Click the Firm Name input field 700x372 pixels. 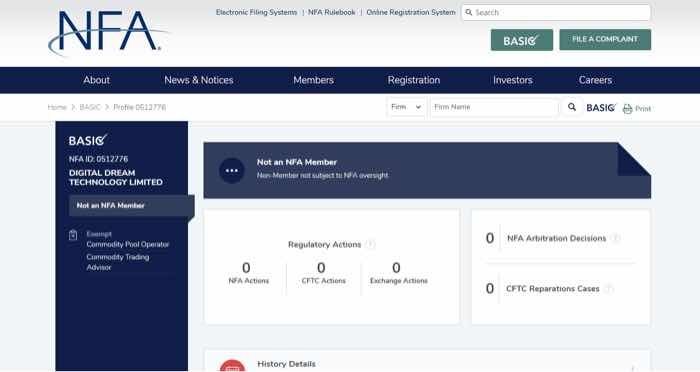(x=494, y=107)
